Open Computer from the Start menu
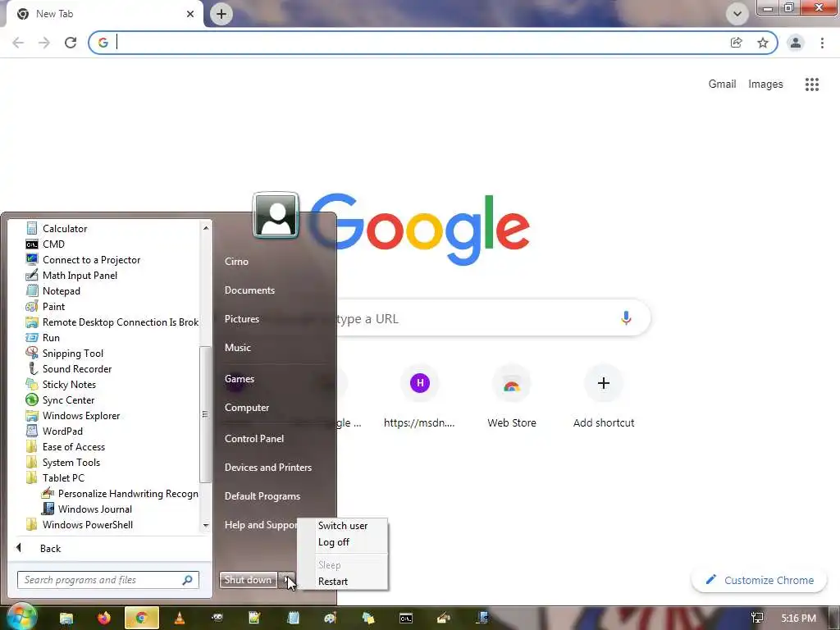This screenshot has height=630, width=840. pyautogui.click(x=246, y=408)
